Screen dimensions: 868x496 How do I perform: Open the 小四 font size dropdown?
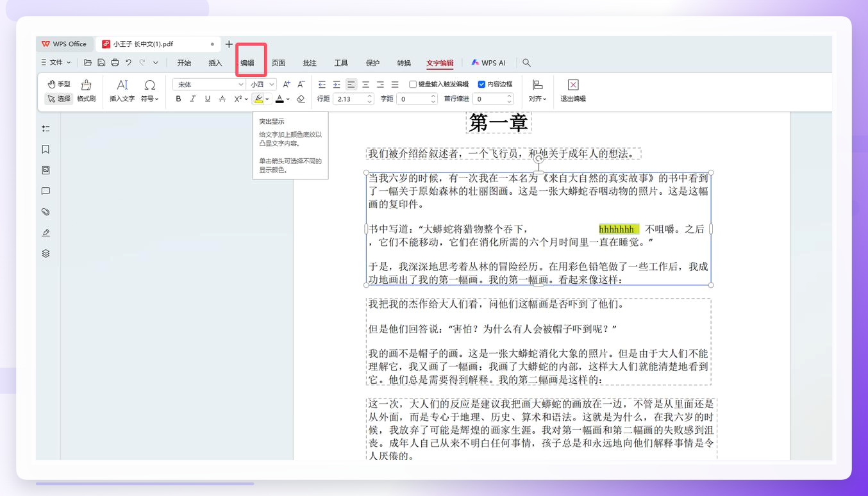(262, 84)
